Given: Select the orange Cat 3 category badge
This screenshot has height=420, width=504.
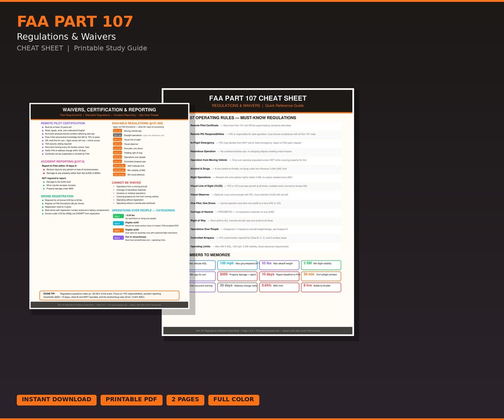Looking at the screenshot, I should click(118, 231).
